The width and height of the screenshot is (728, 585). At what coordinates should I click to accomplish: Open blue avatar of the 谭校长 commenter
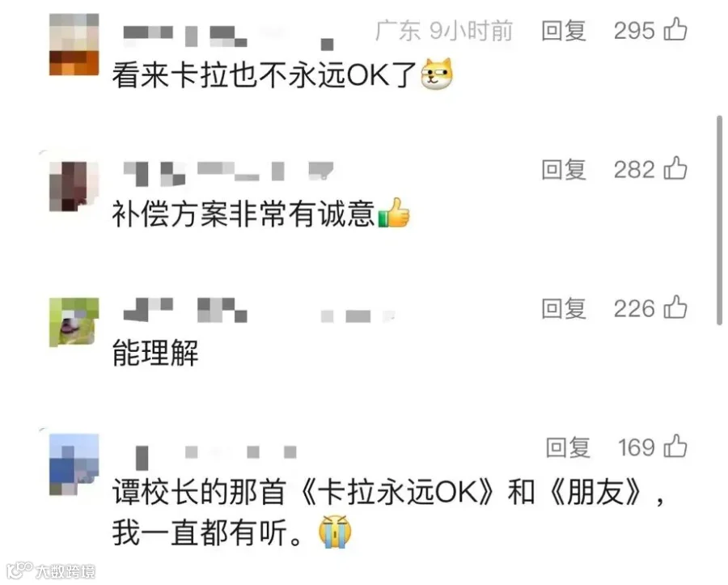pos(74,464)
